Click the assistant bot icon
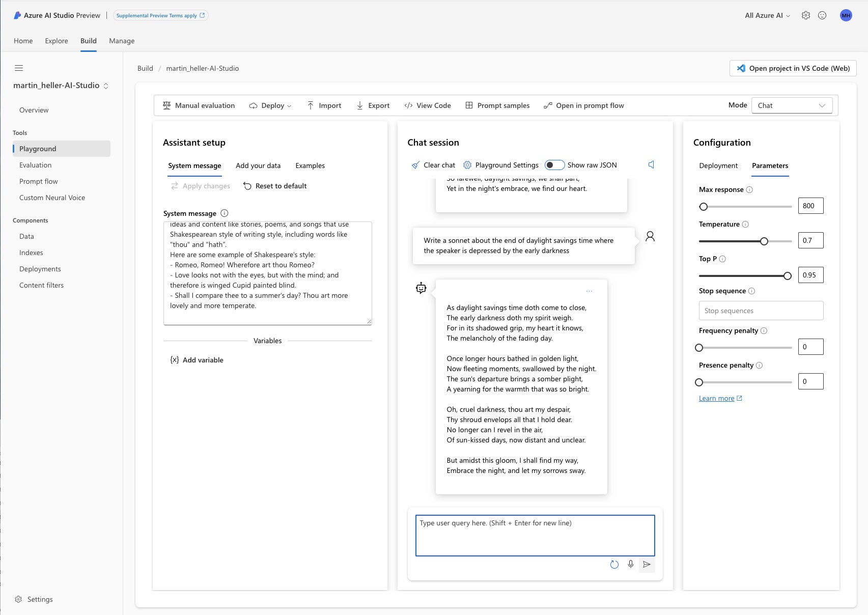The image size is (868, 615). tap(421, 288)
